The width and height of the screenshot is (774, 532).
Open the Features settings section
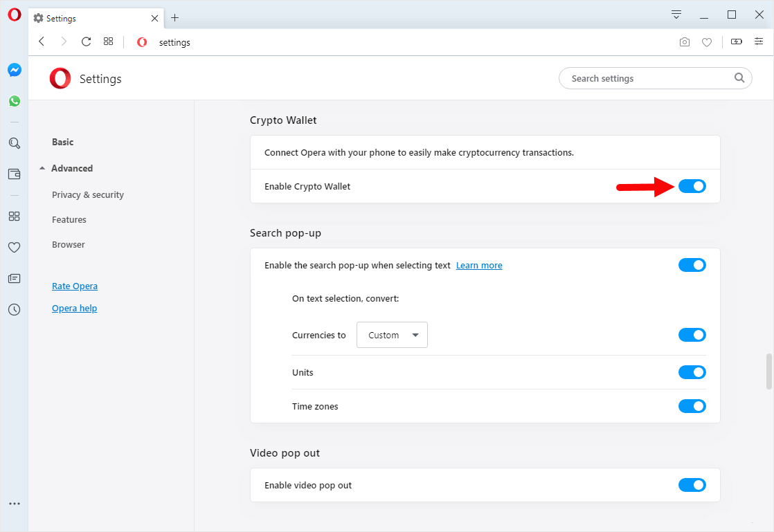(x=69, y=219)
